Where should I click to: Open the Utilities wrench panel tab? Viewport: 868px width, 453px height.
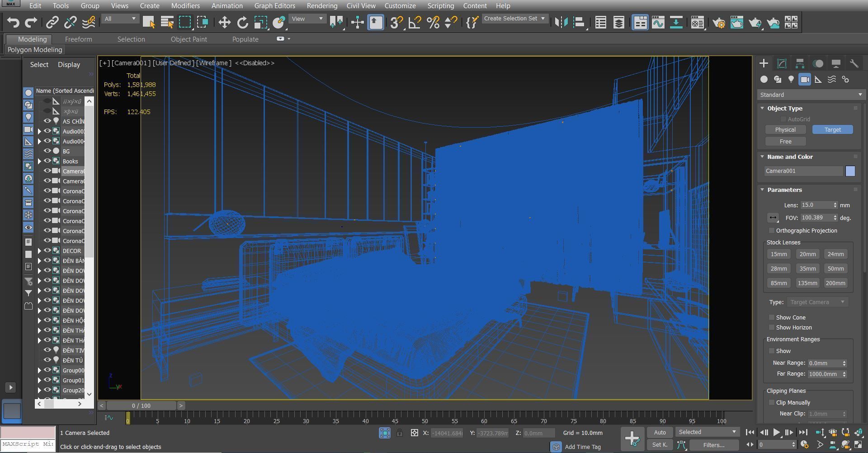[x=854, y=63]
